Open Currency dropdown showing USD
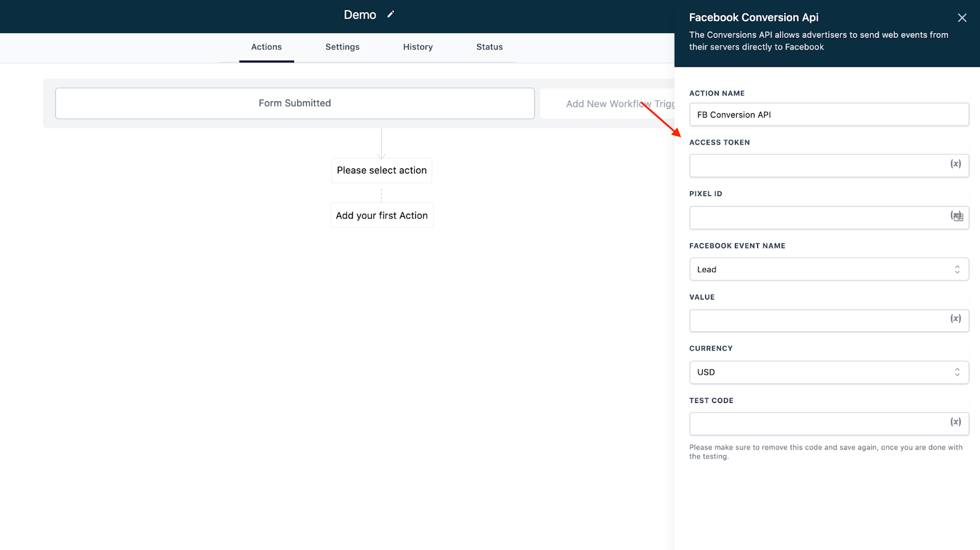 [829, 372]
